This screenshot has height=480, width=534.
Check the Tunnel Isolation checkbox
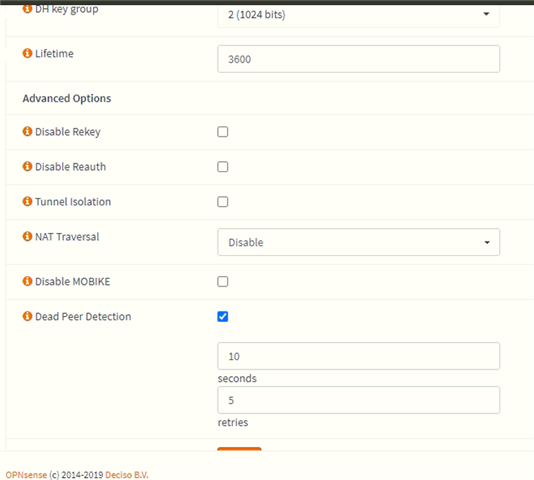click(223, 202)
